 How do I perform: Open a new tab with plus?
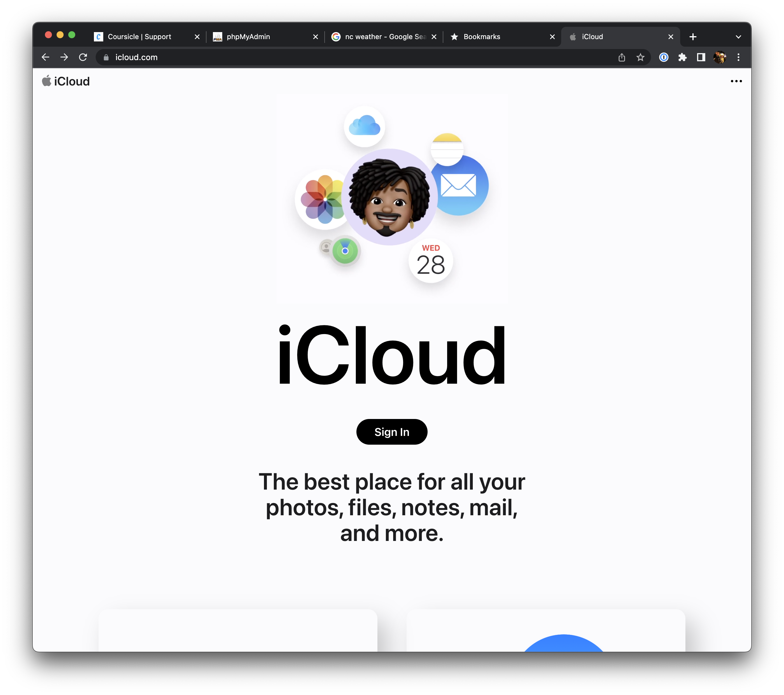pyautogui.click(x=693, y=37)
